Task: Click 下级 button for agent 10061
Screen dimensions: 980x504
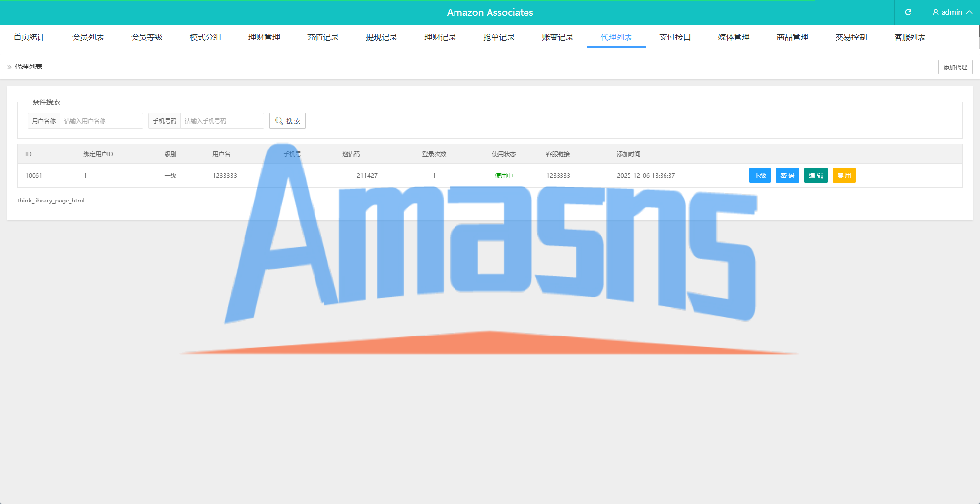Action: (x=760, y=175)
